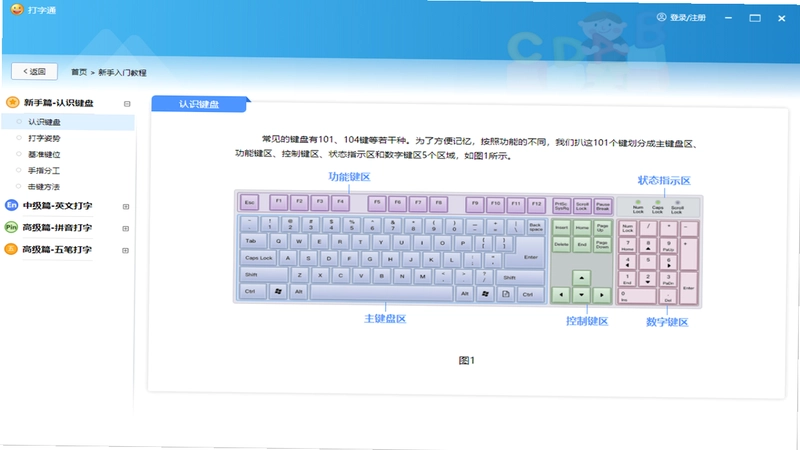The width and height of the screenshot is (800, 450).
Task: Click the context menu key in diagram
Action: 506,294
